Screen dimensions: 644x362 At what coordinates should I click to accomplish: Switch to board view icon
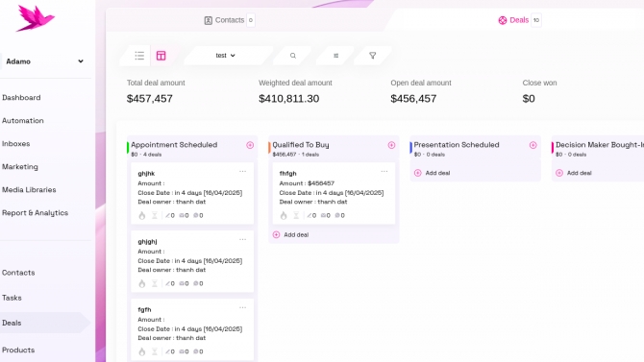tap(161, 56)
